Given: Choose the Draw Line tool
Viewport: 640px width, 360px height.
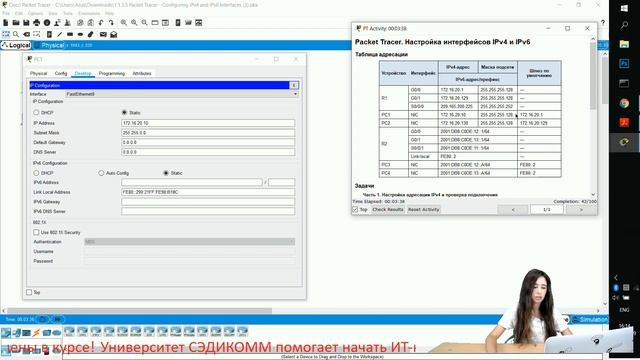Looking at the screenshot, I should tap(60, 34).
